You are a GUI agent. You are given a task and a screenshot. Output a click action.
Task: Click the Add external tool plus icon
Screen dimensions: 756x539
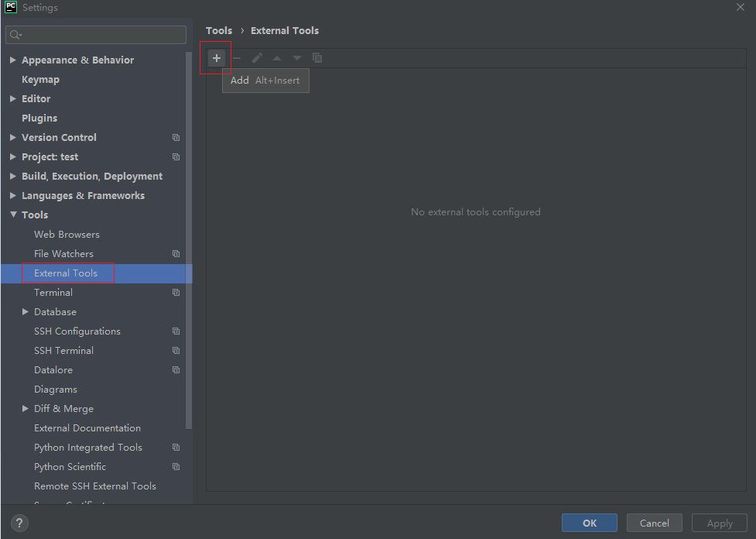click(215, 57)
